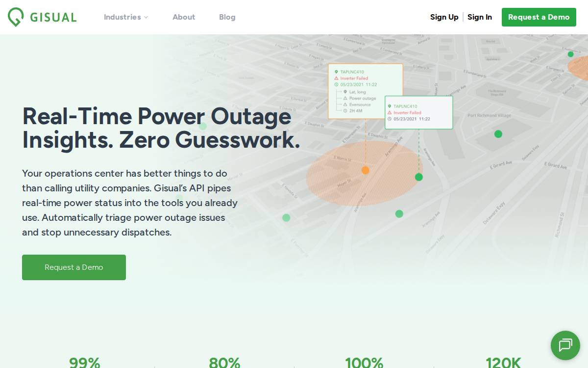The width and height of the screenshot is (588, 368).
Task: Click the Sign In link
Action: [480, 17]
